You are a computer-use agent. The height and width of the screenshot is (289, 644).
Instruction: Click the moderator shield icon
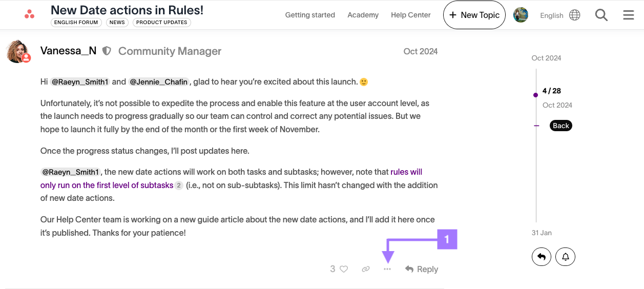(107, 51)
